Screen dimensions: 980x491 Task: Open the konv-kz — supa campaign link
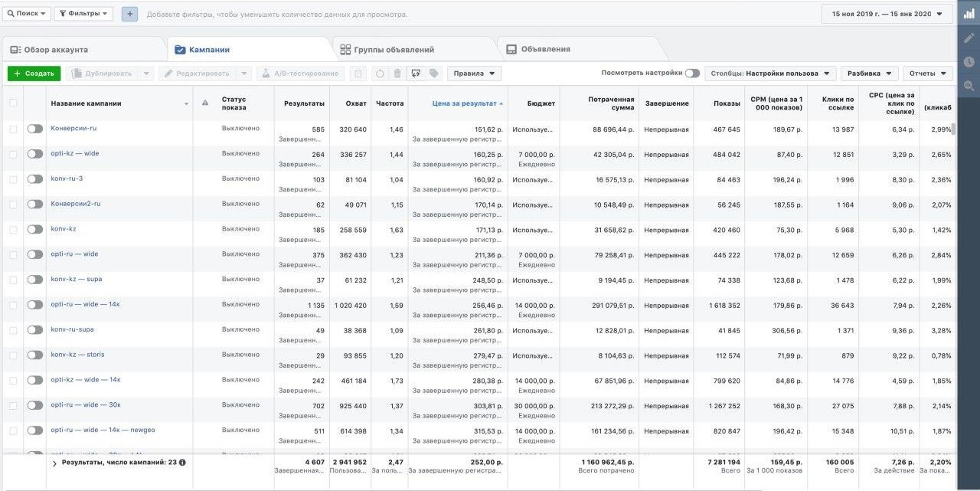pos(77,280)
